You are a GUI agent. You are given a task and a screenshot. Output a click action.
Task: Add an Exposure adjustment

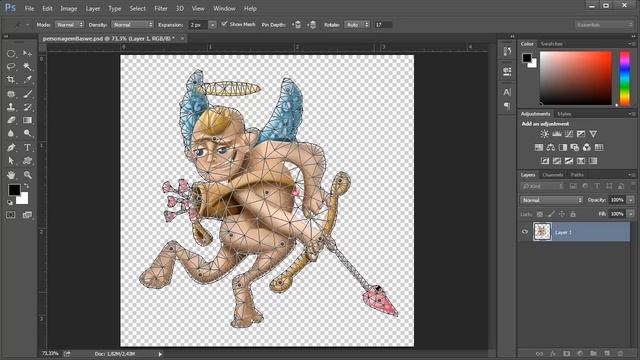tap(581, 134)
